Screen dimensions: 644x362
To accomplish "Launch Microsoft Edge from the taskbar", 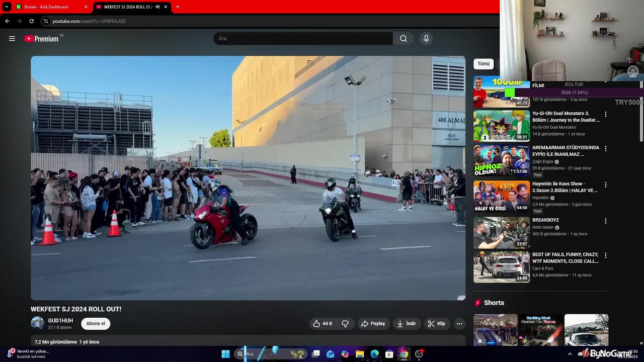I will [374, 354].
